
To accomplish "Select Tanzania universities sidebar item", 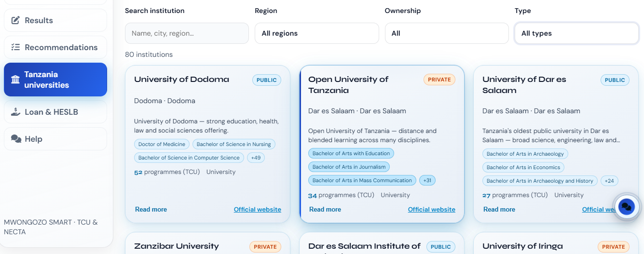I will click(x=55, y=80).
